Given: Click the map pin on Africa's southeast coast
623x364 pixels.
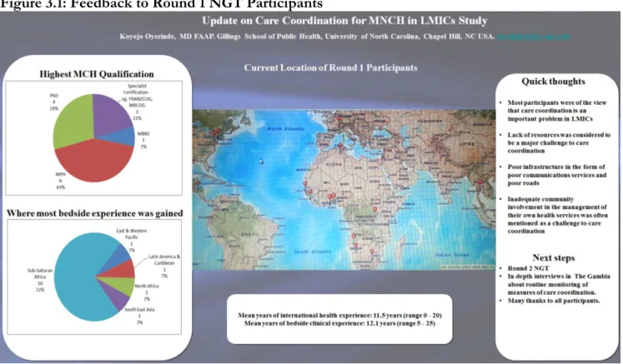Looking at the screenshot, I should tap(372, 252).
